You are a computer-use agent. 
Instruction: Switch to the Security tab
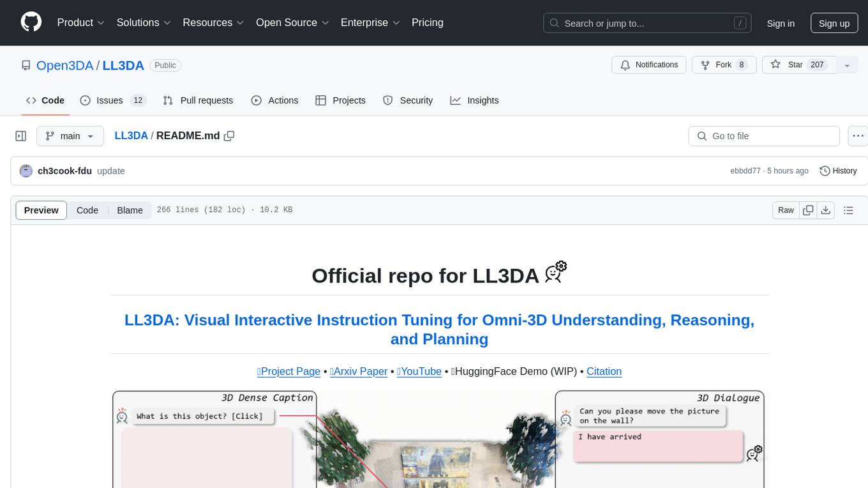click(x=408, y=100)
